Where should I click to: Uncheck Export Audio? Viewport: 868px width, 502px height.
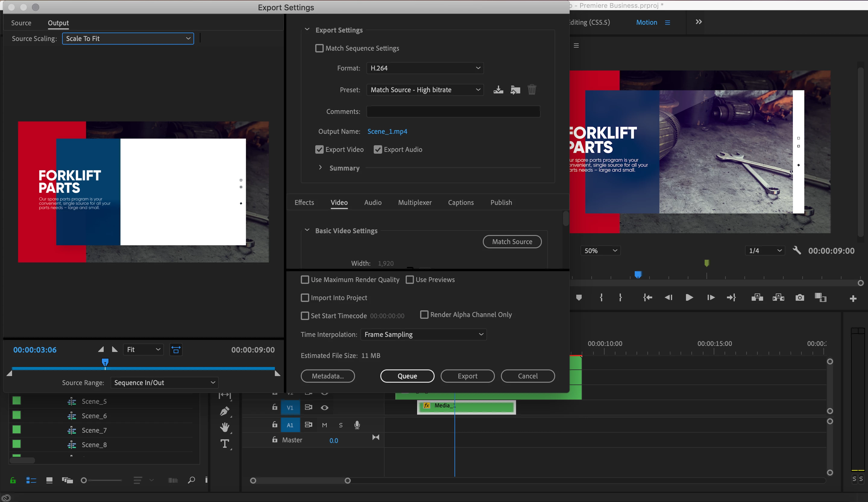click(378, 149)
